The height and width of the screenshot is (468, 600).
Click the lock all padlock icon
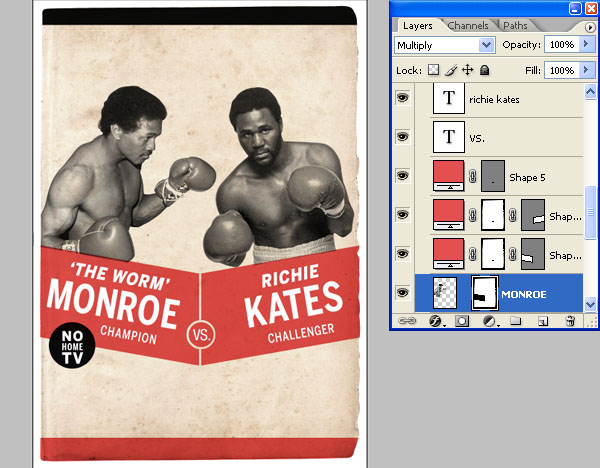click(484, 71)
